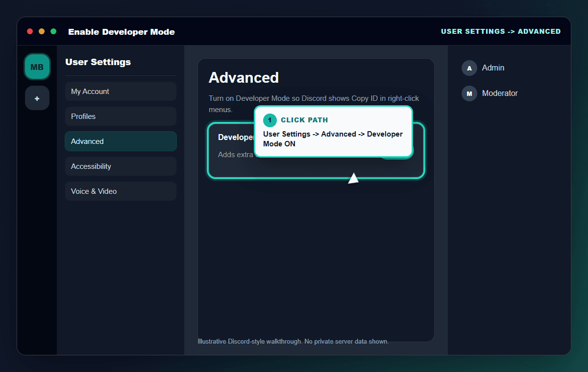Click the Illustrative Discord-style walkthrough footnote
The height and width of the screenshot is (372, 588).
coord(293,342)
